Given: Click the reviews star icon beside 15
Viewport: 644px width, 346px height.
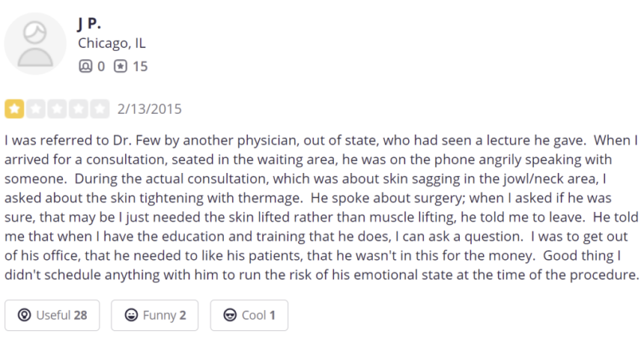Looking at the screenshot, I should [121, 66].
